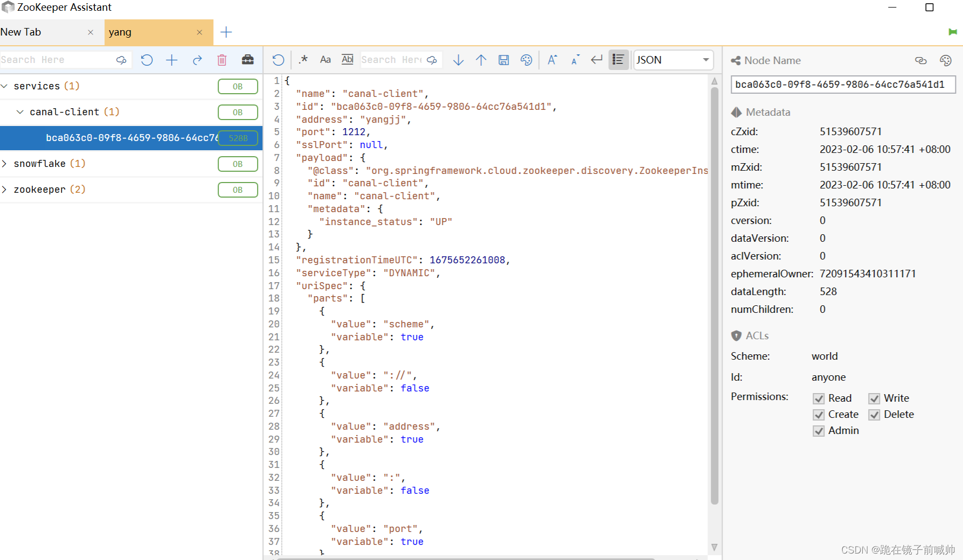
Task: Expand the zookeeper tree node
Action: (4, 190)
